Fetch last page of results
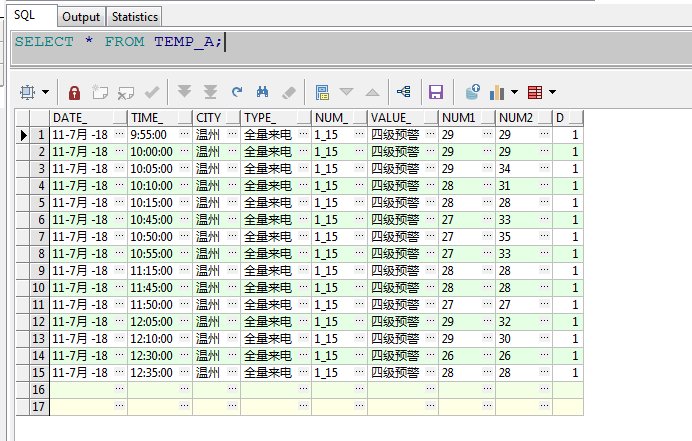Viewport: 692px width, 441px height. point(210,92)
